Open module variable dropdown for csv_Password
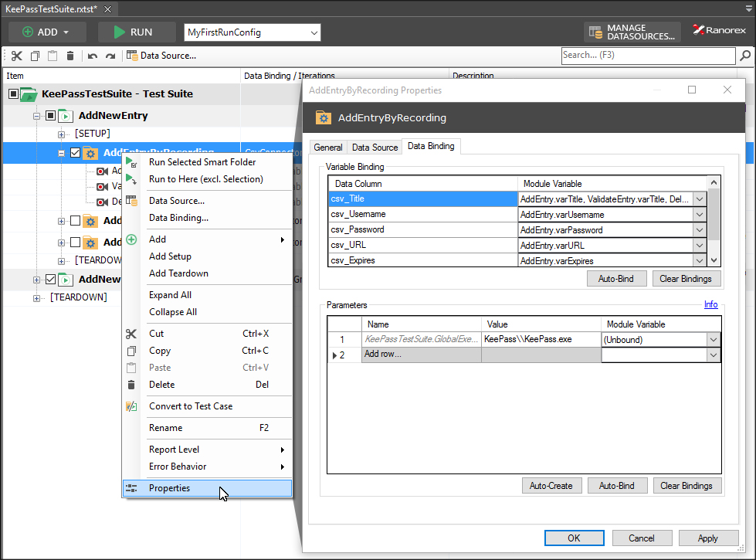Viewport: 756px width, 560px height. (x=700, y=230)
